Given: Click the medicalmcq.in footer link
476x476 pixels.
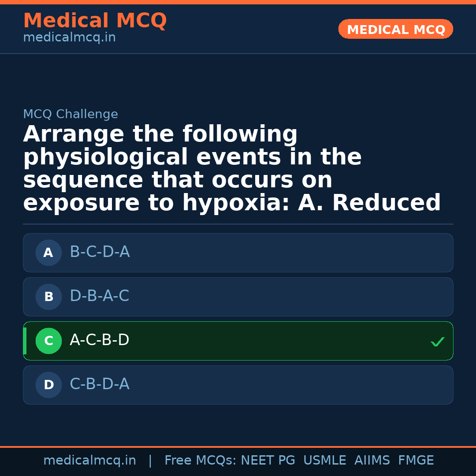Looking at the screenshot, I should pyautogui.click(x=89, y=460).
